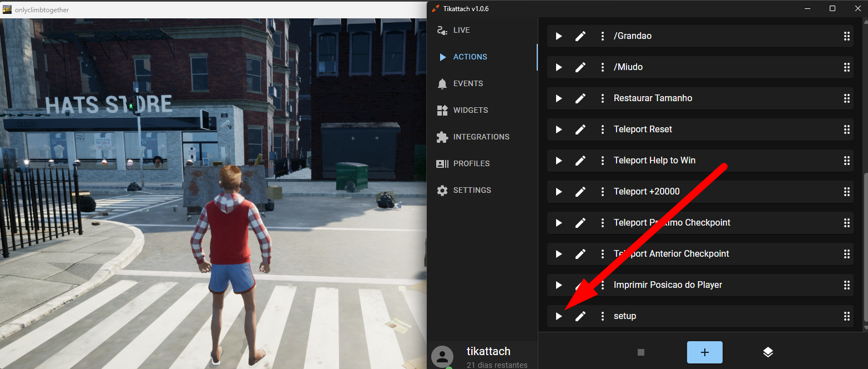This screenshot has width=868, height=369.
Task: Run the /Miudo action
Action: click(559, 67)
